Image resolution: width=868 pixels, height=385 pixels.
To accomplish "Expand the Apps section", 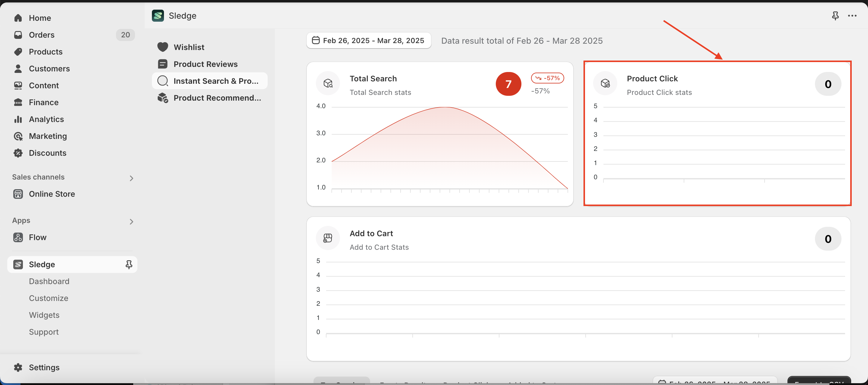I will pyautogui.click(x=131, y=222).
